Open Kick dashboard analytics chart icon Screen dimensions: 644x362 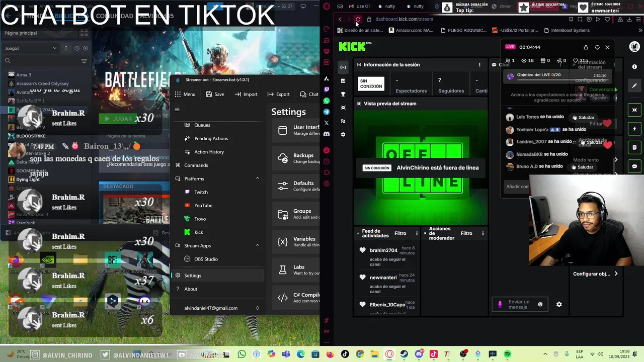click(343, 80)
